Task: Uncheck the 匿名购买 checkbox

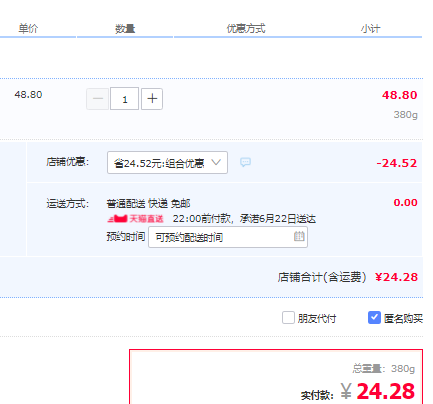Action: (x=374, y=318)
